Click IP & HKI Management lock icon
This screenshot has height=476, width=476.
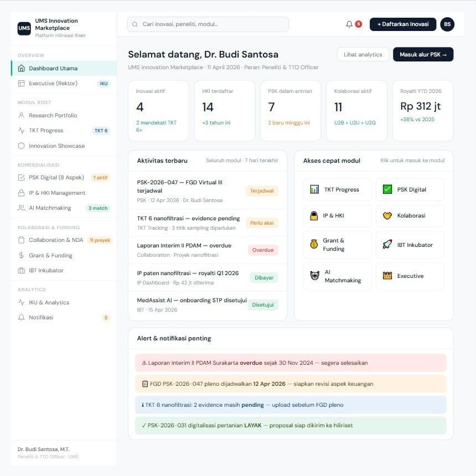[x=21, y=193]
